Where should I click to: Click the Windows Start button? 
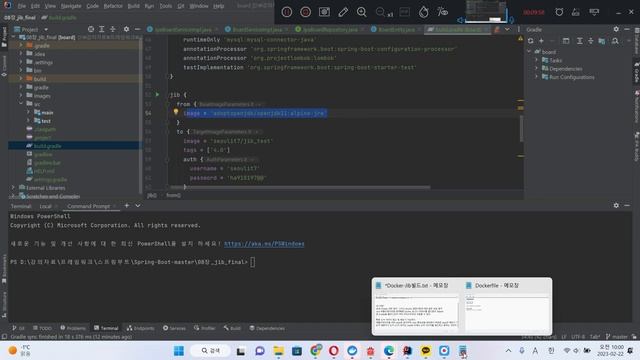(x=179, y=351)
